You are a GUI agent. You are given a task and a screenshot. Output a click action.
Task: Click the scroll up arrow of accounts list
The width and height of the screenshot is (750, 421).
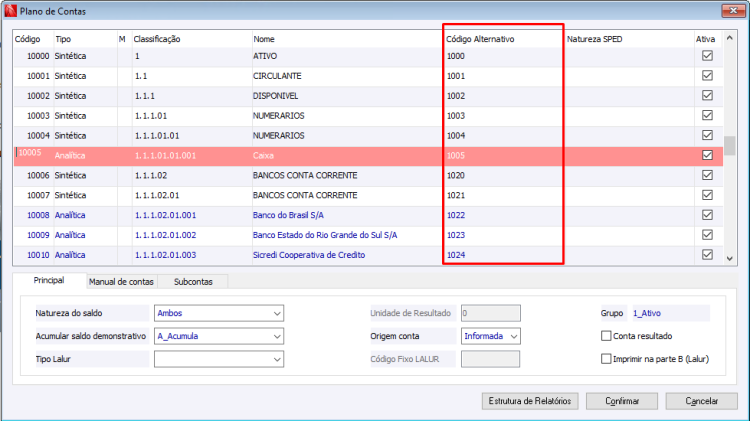pyautogui.click(x=729, y=38)
